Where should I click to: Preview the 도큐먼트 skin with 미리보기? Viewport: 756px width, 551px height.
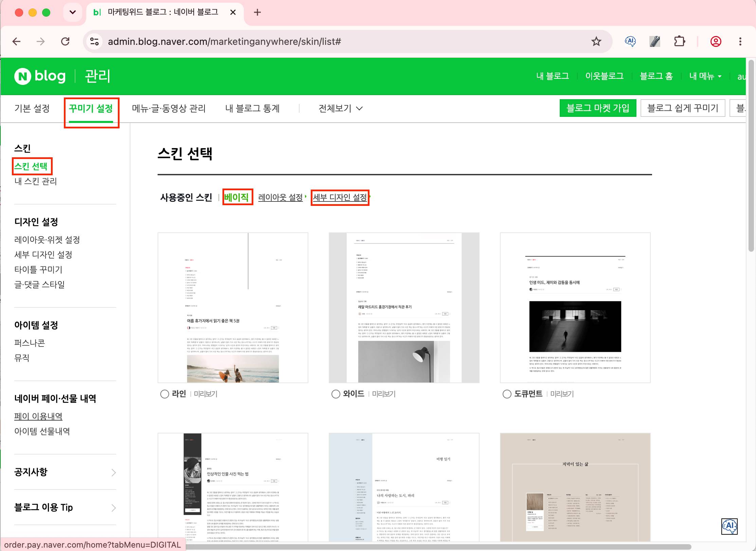562,394
